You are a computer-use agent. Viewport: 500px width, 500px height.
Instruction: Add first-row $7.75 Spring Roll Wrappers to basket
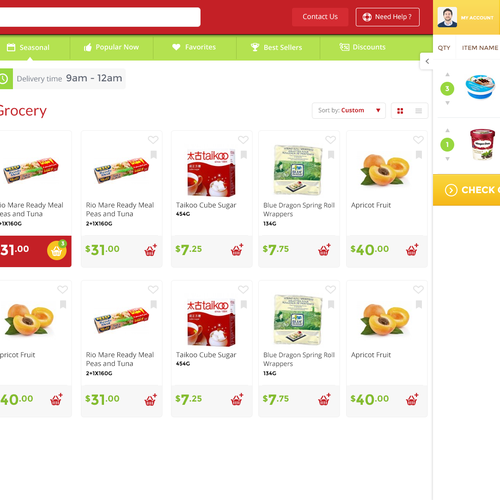[x=324, y=250]
